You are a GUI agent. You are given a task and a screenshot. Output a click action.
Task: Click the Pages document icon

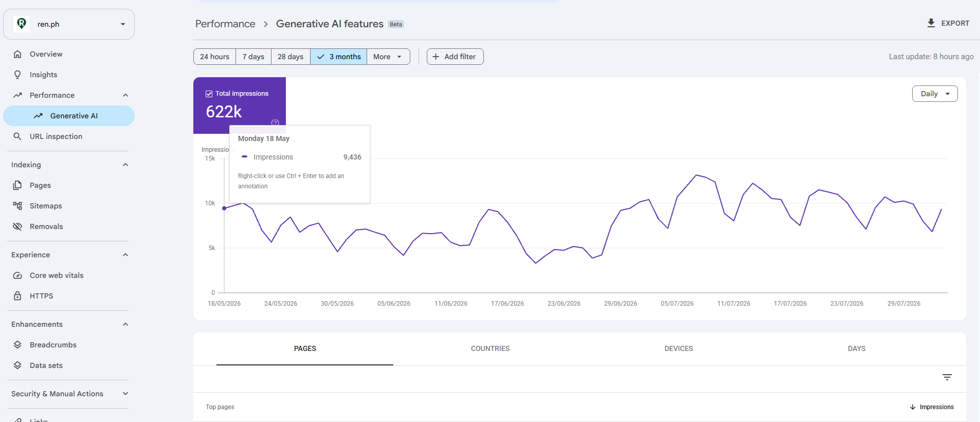pyautogui.click(x=17, y=185)
